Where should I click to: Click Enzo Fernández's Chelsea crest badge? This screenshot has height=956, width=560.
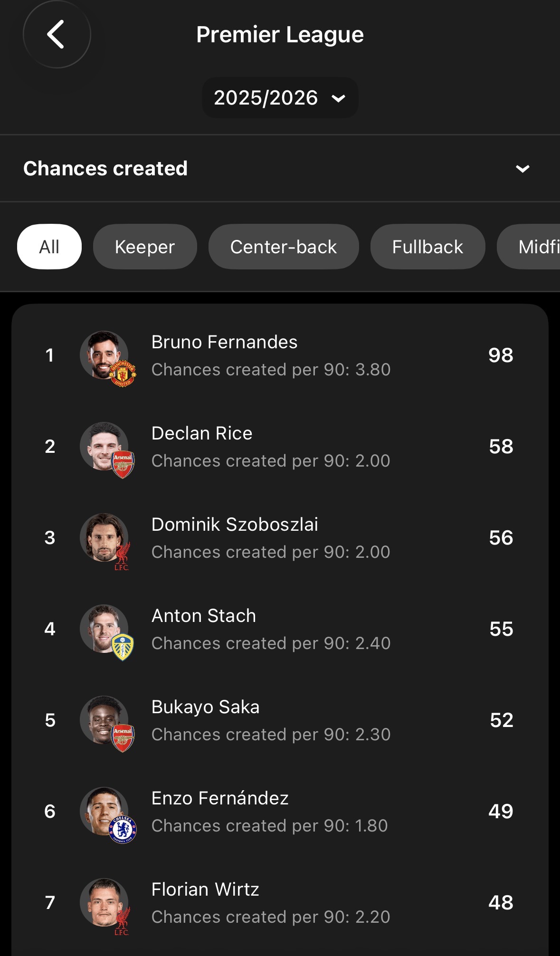[123, 830]
